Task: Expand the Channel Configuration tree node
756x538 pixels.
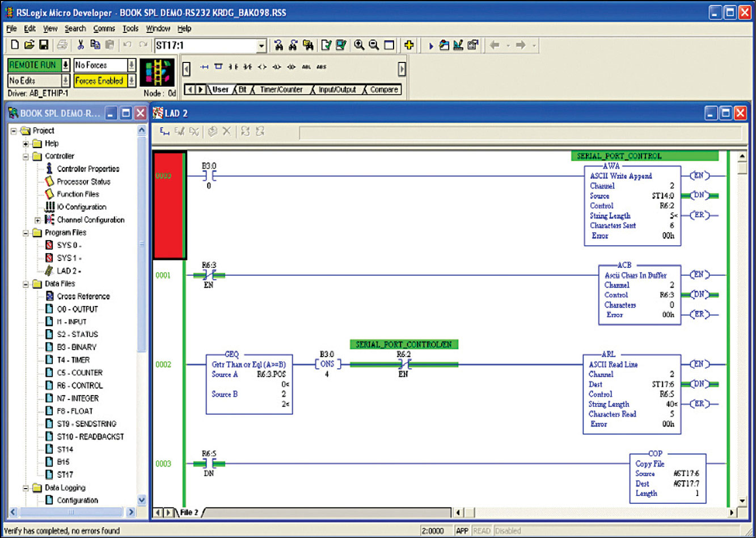Action: [38, 220]
